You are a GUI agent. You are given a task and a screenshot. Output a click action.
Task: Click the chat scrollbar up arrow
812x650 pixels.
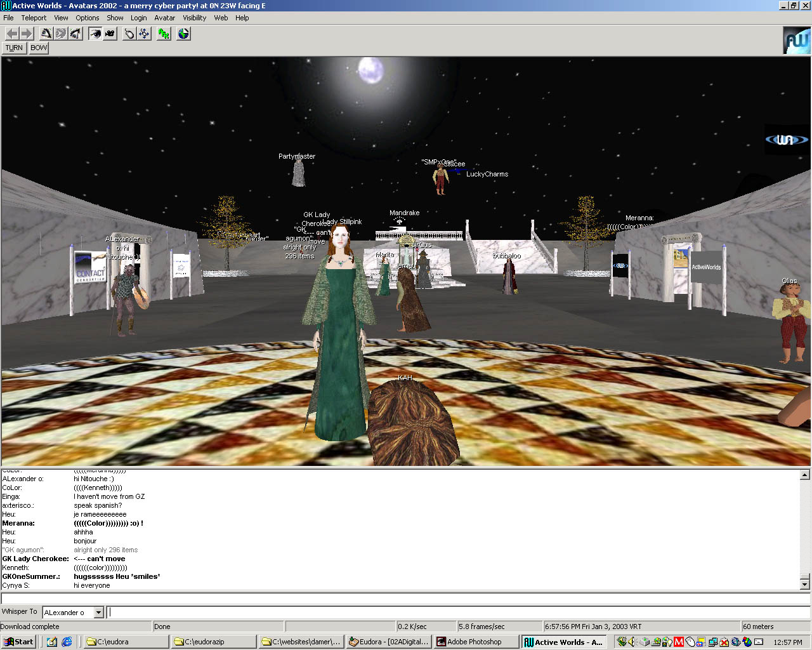[x=804, y=475]
